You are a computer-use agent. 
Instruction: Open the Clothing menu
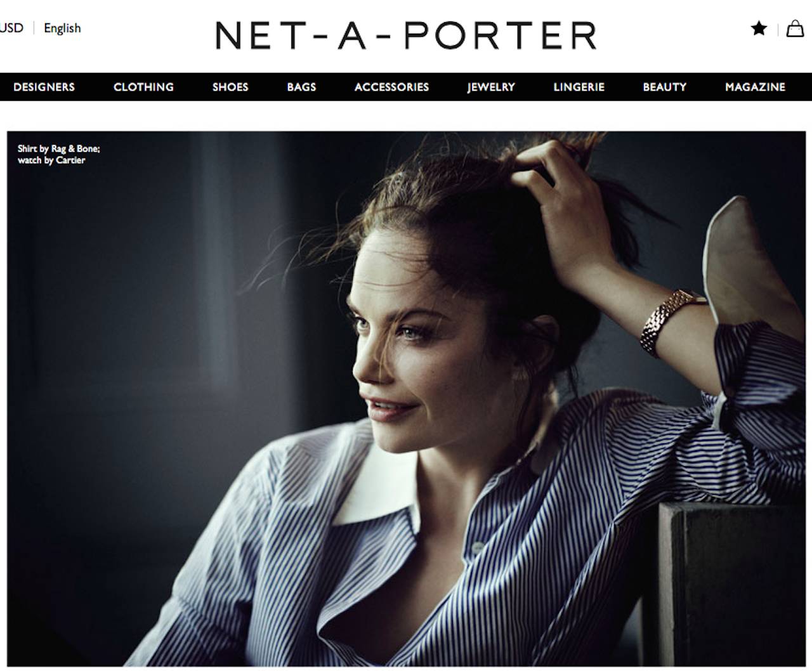pos(143,87)
